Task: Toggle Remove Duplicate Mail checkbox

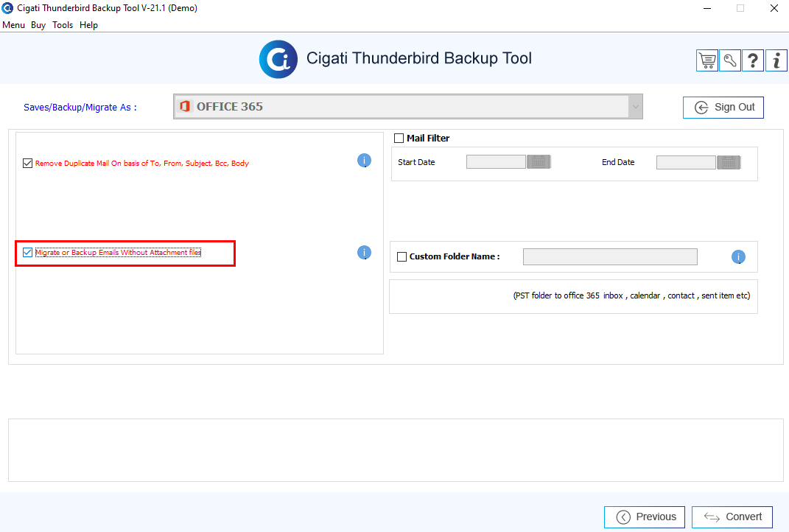Action: 28,163
